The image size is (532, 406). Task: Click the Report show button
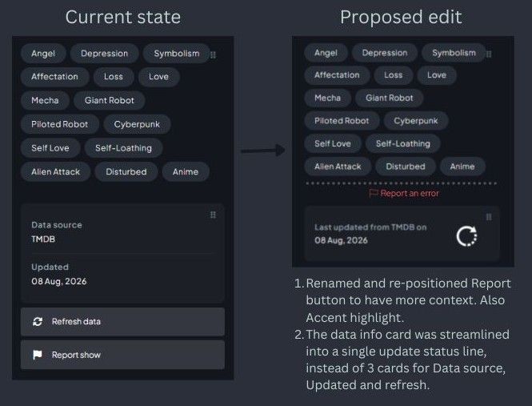coord(123,355)
